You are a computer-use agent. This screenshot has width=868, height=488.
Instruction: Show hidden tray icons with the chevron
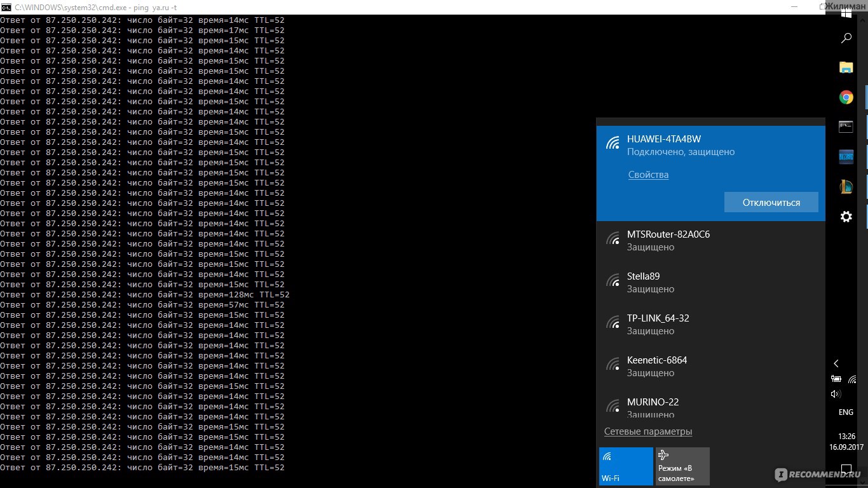tap(836, 363)
